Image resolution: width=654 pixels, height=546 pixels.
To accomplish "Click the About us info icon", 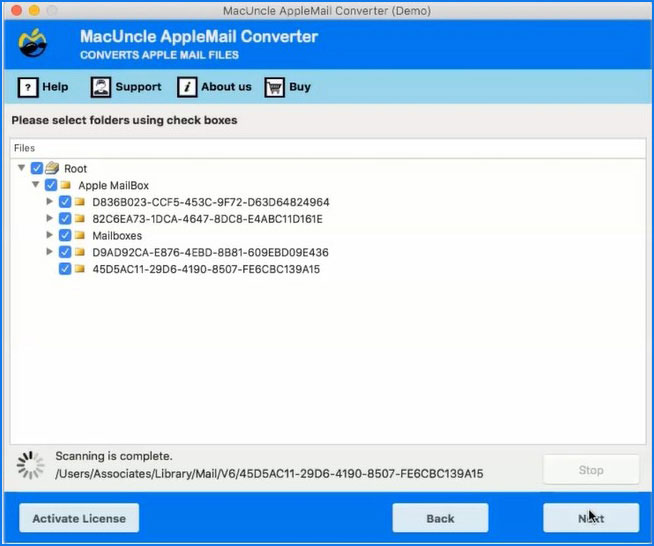I will [x=187, y=87].
